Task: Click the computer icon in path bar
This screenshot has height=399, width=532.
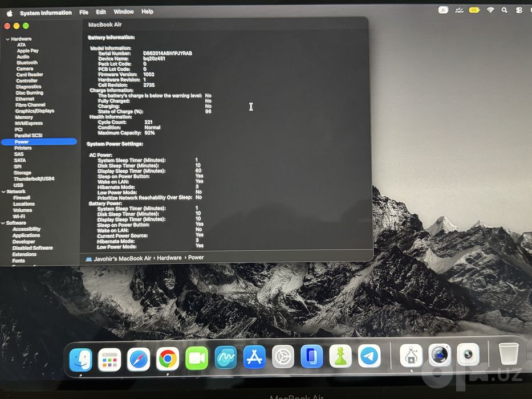Action: click(89, 259)
